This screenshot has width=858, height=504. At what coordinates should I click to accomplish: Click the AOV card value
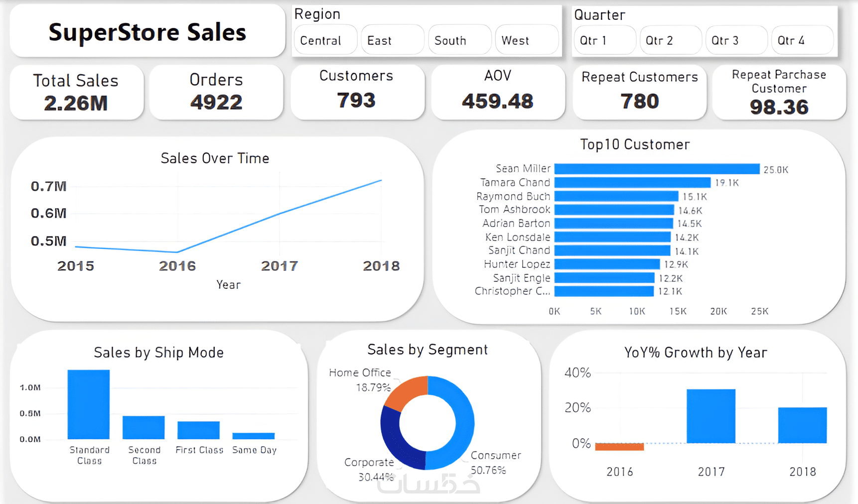[497, 101]
